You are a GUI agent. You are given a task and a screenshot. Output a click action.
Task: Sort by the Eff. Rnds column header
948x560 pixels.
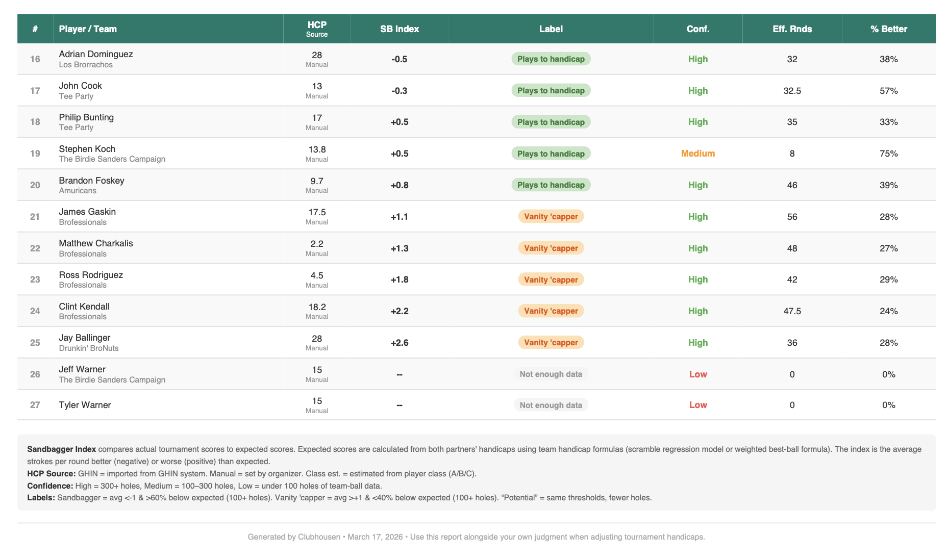(x=791, y=29)
